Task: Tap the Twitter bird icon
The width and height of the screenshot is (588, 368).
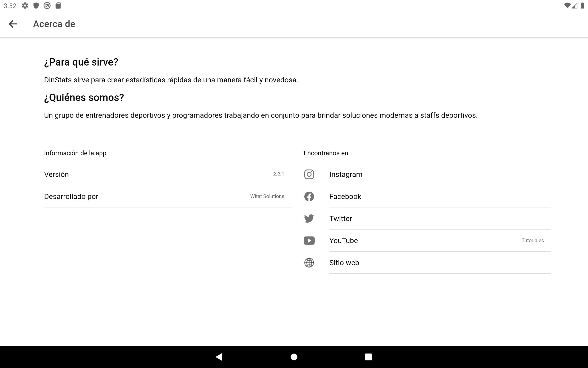Action: pos(309,218)
